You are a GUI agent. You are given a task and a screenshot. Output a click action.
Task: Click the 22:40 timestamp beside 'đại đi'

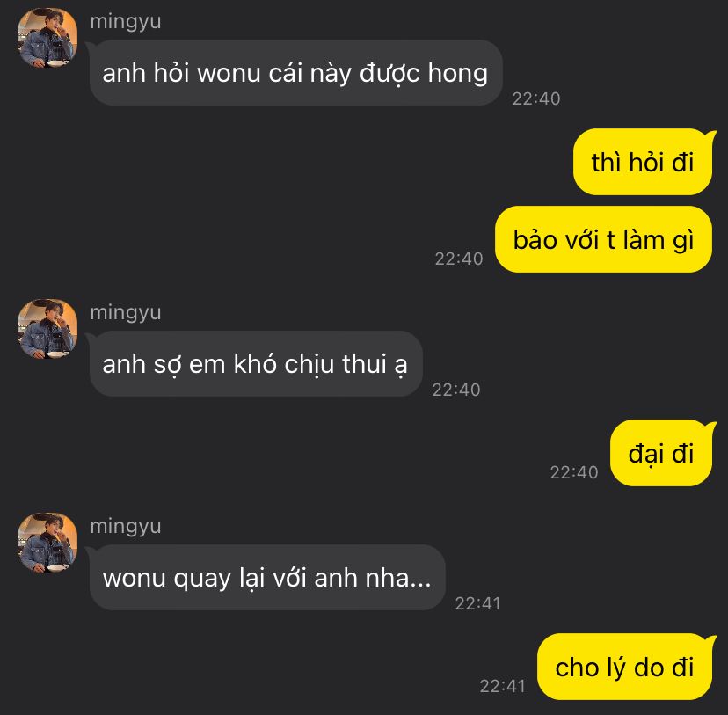point(574,472)
